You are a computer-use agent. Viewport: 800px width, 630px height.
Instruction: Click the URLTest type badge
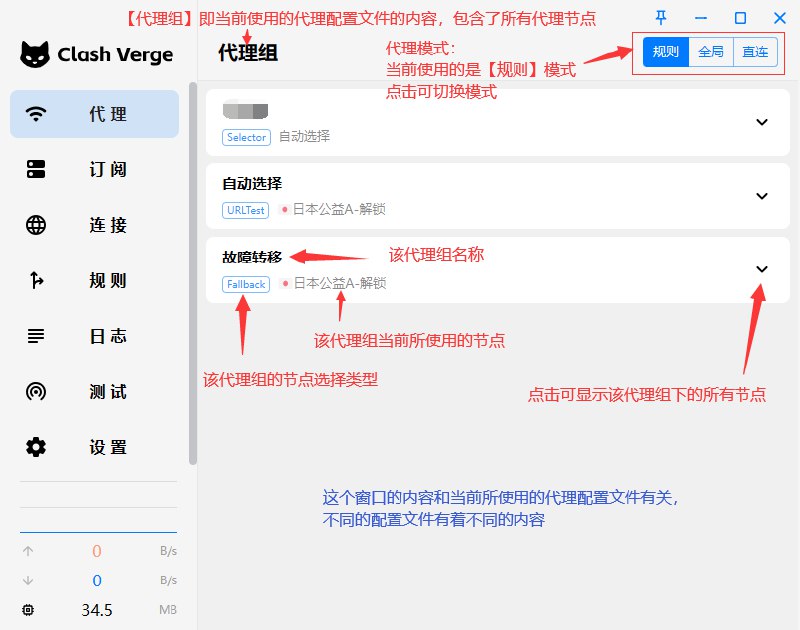(246, 210)
